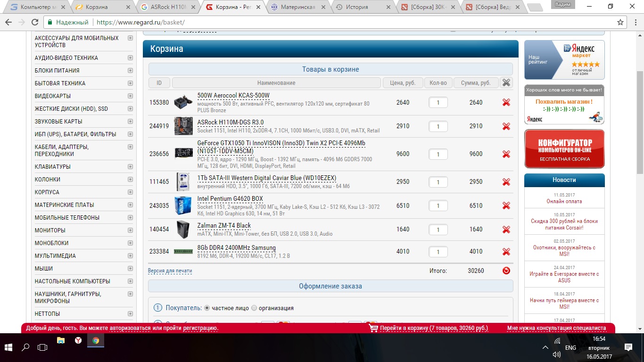Switch to '[Сборка] 30К' browser tab
644x362 pixels.
point(428,7)
